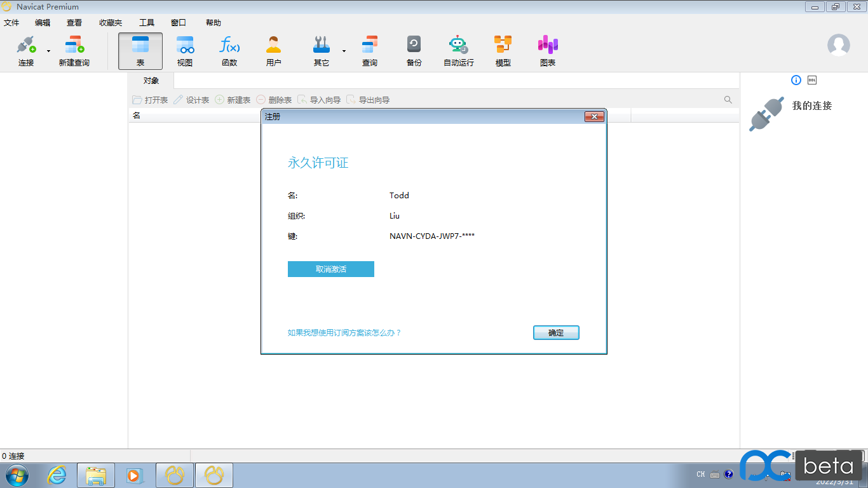Open the Help (帮助) menu
The width and height of the screenshot is (868, 488).
tap(214, 23)
